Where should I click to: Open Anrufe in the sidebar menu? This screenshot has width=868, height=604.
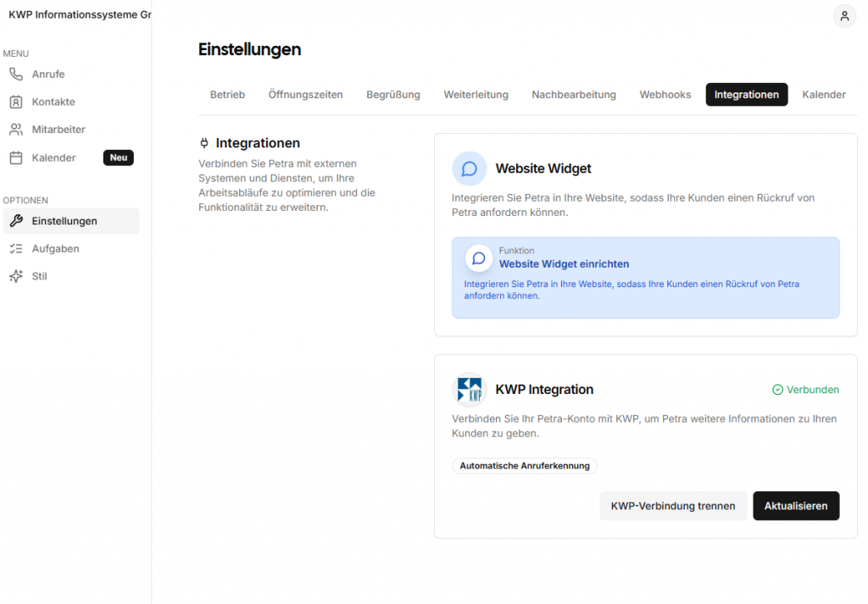[71, 74]
